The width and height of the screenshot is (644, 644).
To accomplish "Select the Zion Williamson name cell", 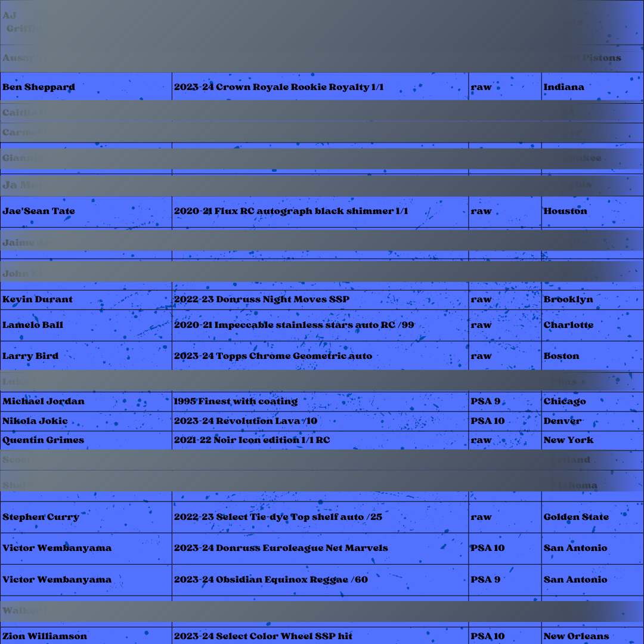I will (x=45, y=636).
